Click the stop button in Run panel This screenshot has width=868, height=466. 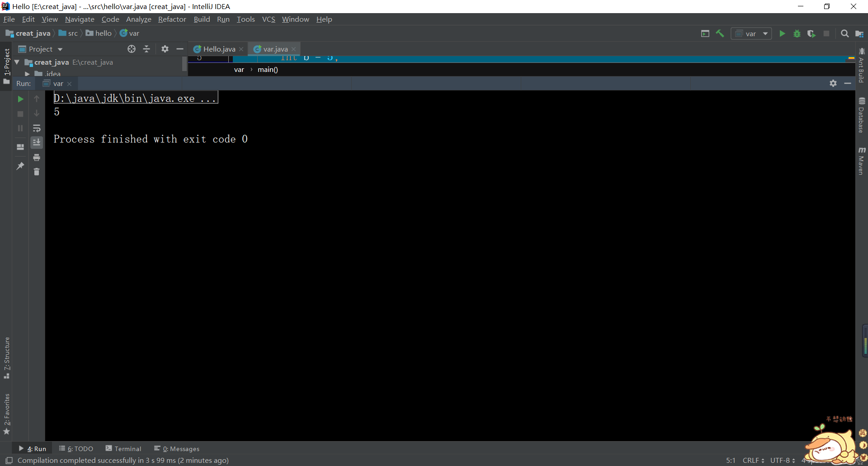coord(20,114)
